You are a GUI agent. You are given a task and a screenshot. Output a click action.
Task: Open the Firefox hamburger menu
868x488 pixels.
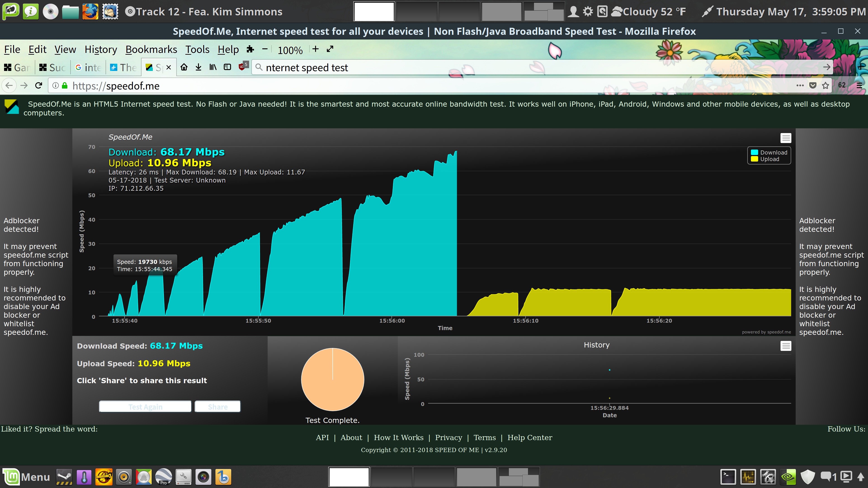point(859,86)
